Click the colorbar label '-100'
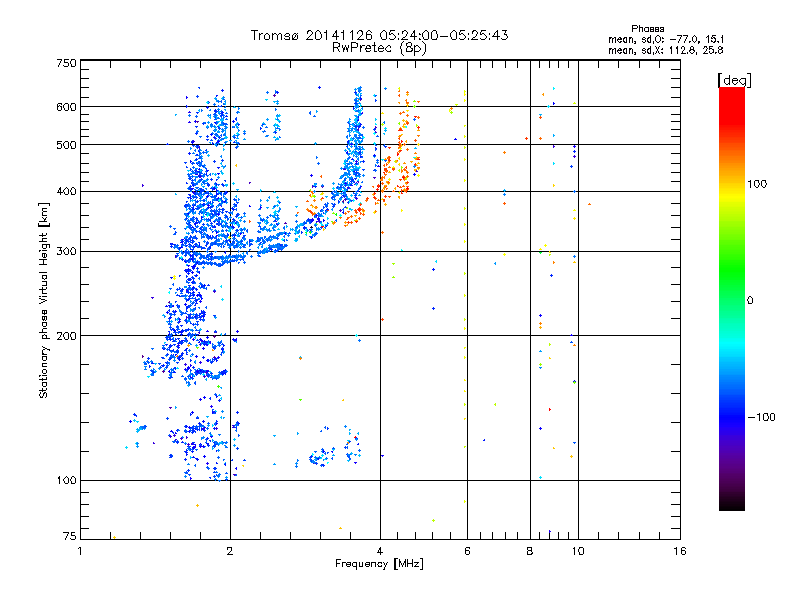 point(761,417)
